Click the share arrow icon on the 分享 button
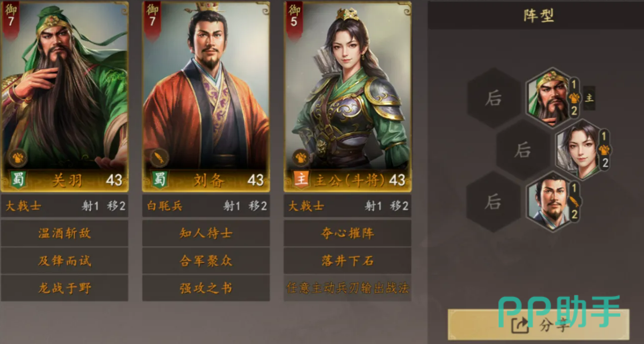This screenshot has height=344, width=644. (520, 326)
